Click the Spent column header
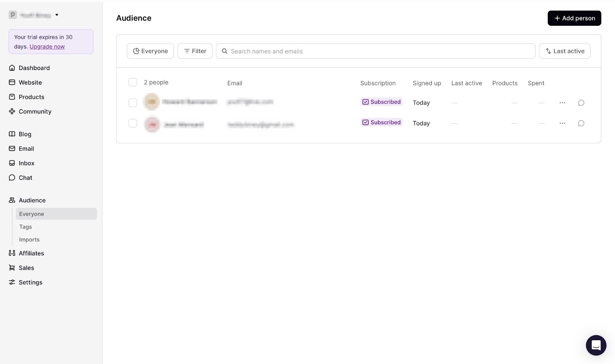This screenshot has height=364, width=615. tap(536, 83)
